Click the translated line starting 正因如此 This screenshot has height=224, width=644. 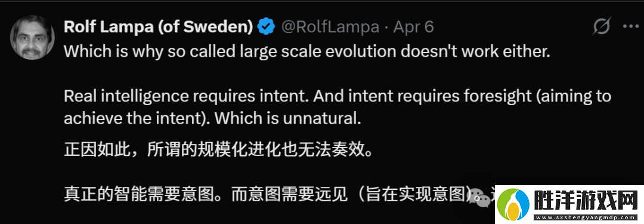click(x=218, y=151)
